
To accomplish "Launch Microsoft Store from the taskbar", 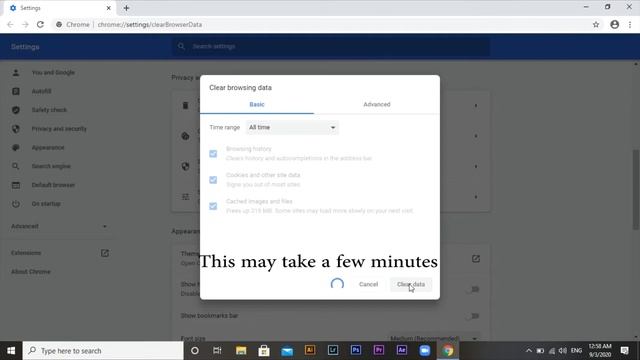I will 264,351.
